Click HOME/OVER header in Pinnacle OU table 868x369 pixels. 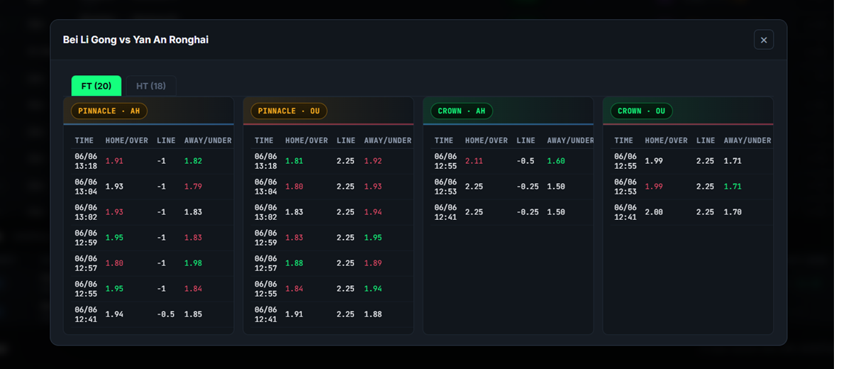306,141
